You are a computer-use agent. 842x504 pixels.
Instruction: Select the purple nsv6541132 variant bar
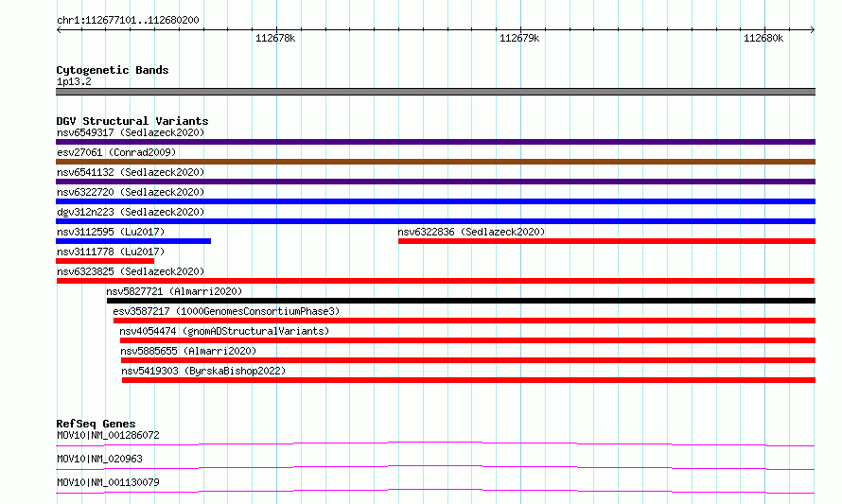click(x=435, y=182)
